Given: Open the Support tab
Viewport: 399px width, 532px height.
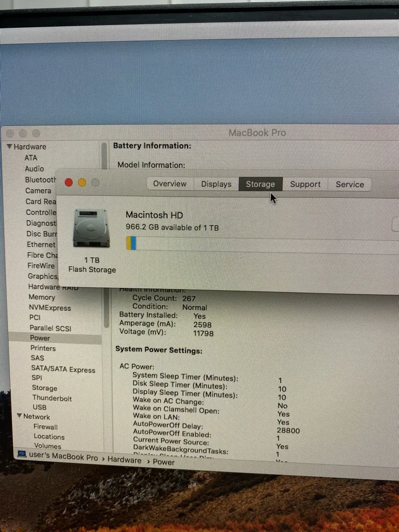Looking at the screenshot, I should (x=305, y=185).
